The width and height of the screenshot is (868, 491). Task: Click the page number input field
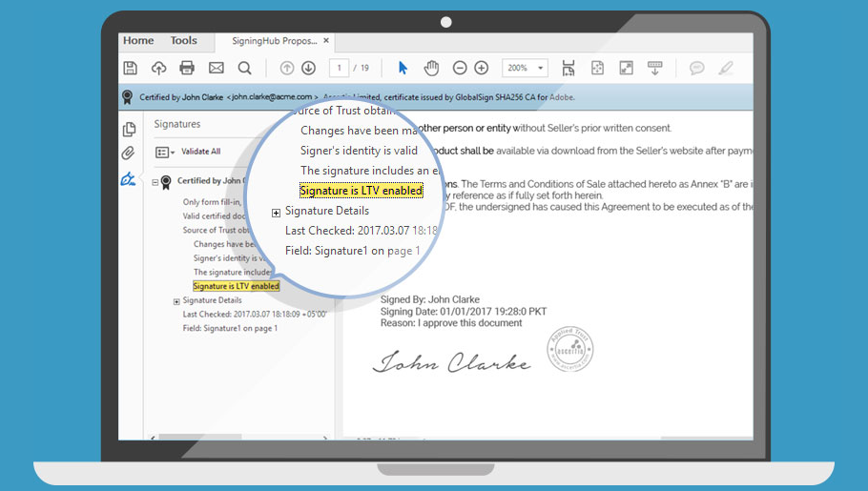click(x=339, y=68)
